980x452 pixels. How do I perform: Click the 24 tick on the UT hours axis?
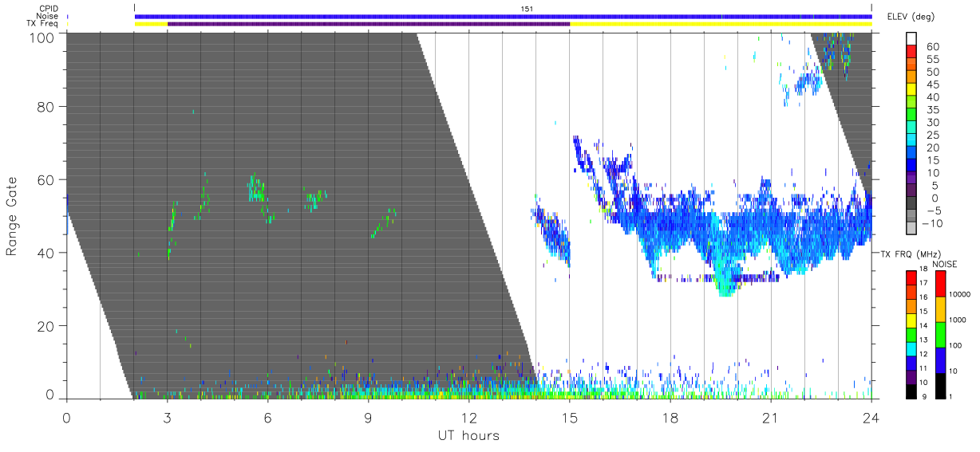click(871, 417)
